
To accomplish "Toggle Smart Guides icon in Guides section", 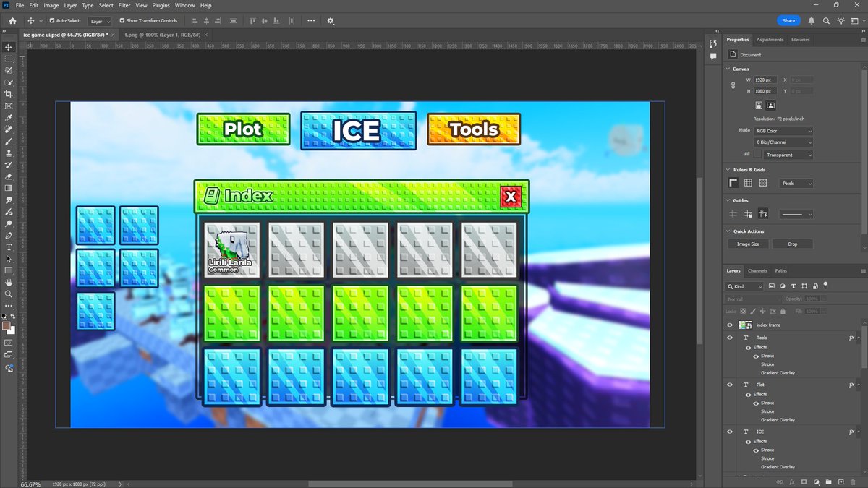I will (762, 214).
